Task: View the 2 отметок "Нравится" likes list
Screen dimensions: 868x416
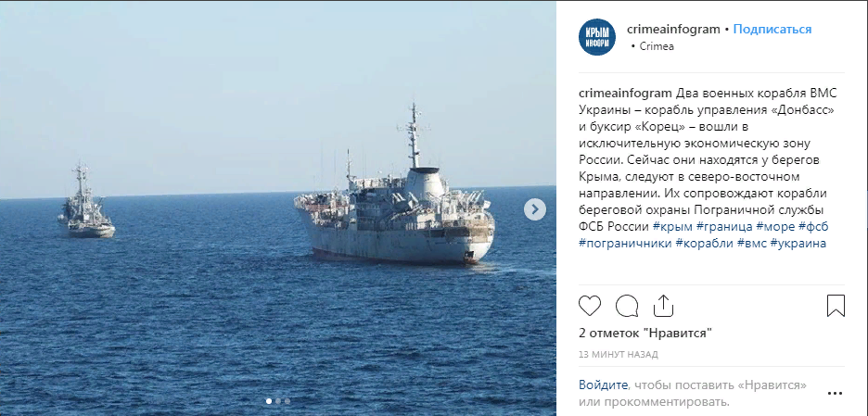Action: click(x=645, y=333)
